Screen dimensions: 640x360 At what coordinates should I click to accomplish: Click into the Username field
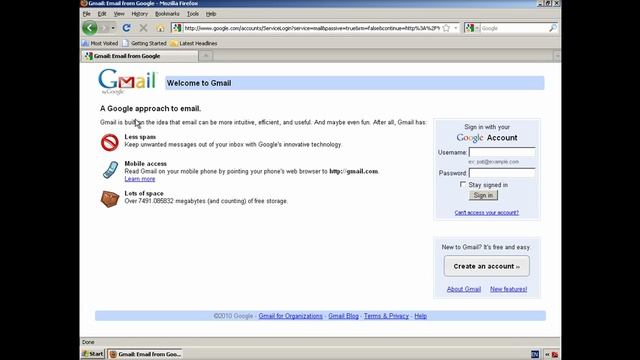click(502, 152)
